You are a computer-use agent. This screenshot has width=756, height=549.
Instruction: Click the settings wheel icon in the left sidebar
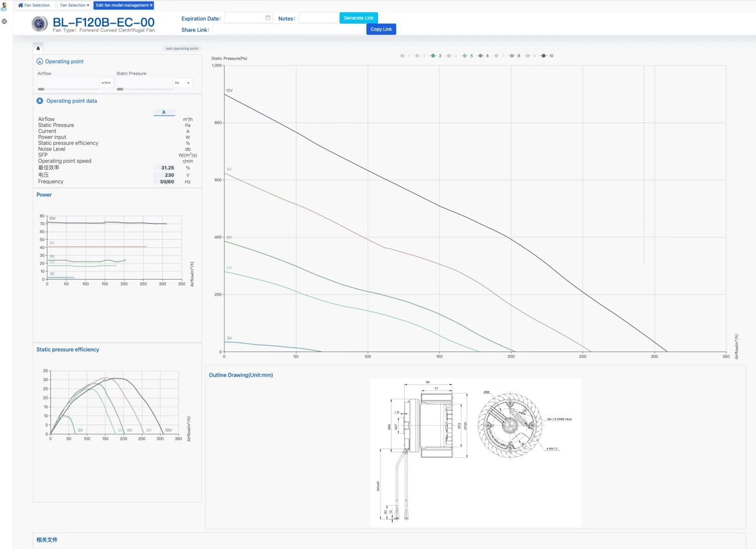coord(4,22)
